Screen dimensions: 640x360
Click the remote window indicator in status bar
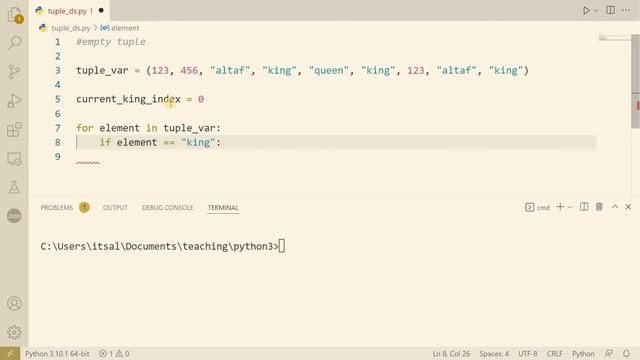point(10,353)
